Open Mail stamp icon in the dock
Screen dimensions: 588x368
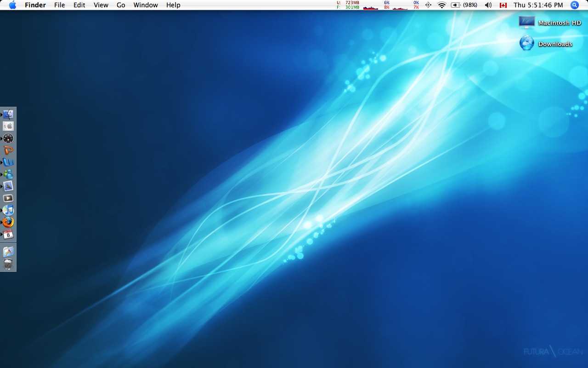8,186
